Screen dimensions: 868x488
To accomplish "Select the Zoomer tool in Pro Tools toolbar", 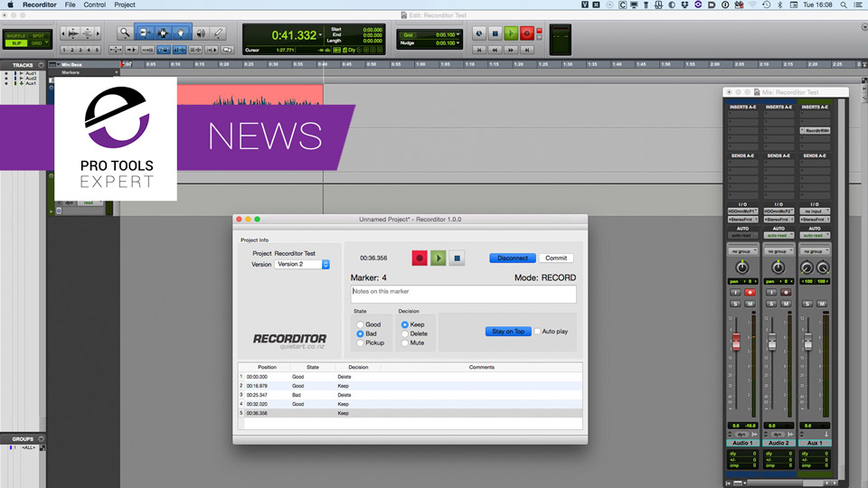I will [125, 33].
